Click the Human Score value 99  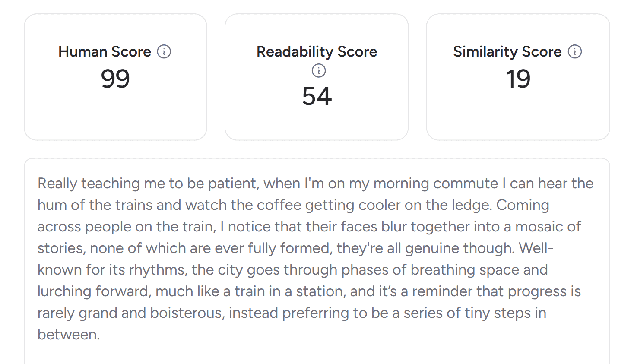pyautogui.click(x=115, y=79)
